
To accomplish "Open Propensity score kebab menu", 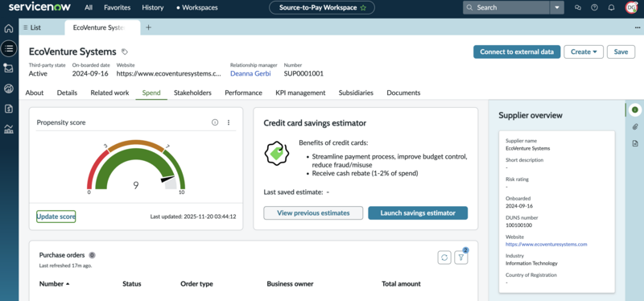I will click(229, 122).
